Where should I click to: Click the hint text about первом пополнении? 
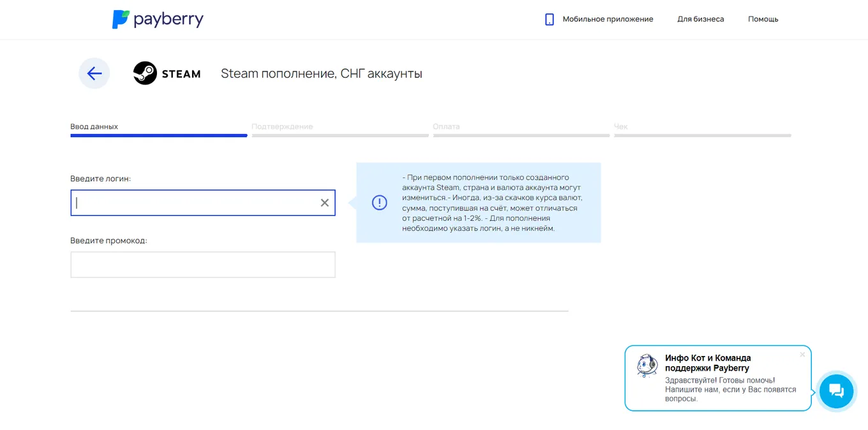pyautogui.click(x=492, y=203)
